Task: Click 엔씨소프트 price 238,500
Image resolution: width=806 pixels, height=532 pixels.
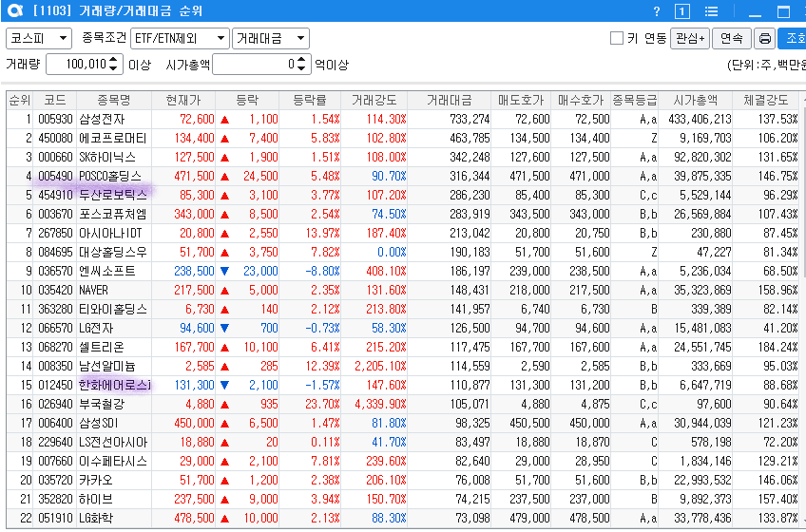Action: [x=194, y=272]
